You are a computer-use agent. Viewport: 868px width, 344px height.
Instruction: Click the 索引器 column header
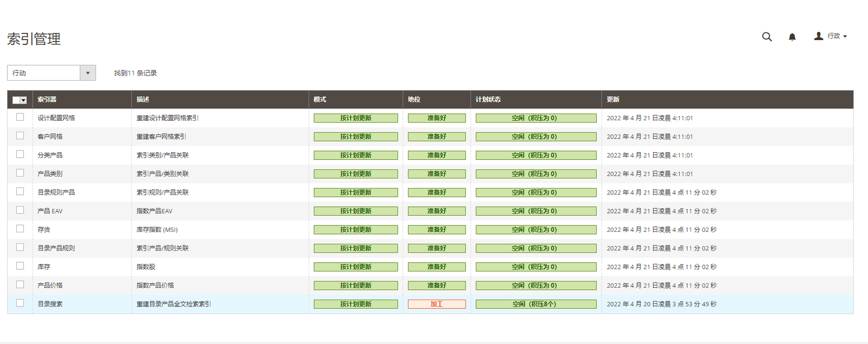click(x=47, y=100)
